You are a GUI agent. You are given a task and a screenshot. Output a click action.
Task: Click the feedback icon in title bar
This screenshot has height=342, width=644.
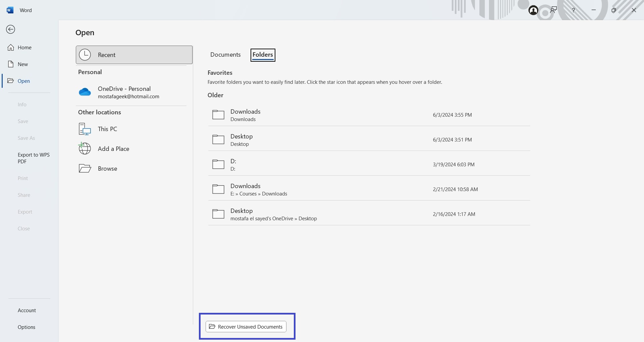tap(553, 10)
